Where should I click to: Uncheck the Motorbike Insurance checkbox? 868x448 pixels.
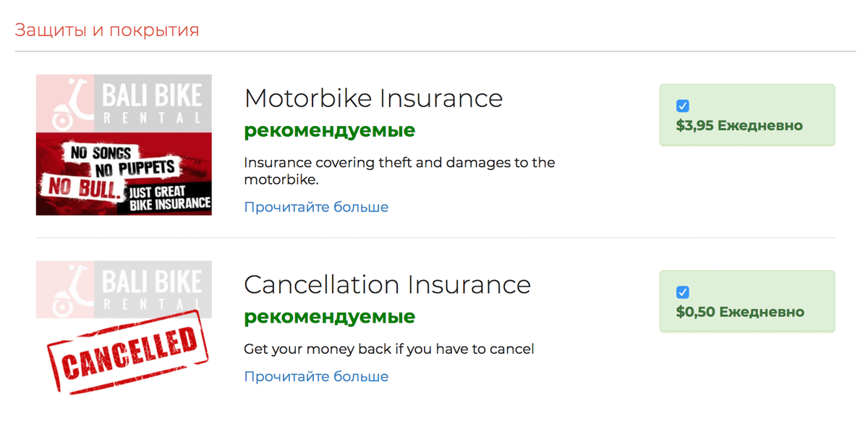tap(683, 106)
